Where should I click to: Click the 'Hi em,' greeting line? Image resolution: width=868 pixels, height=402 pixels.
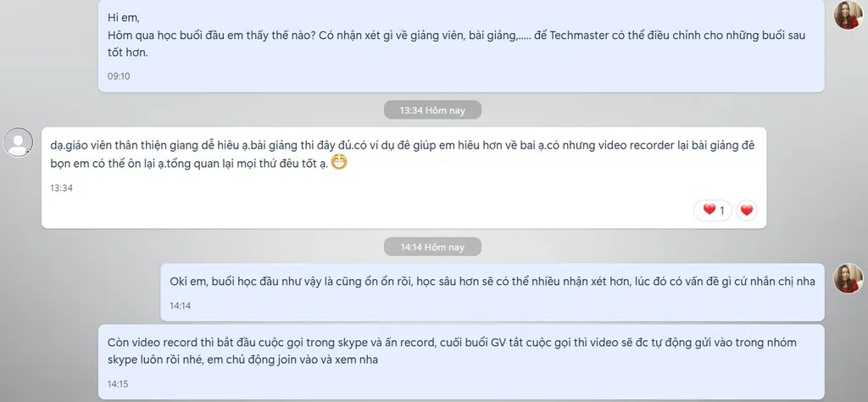pyautogui.click(x=124, y=18)
